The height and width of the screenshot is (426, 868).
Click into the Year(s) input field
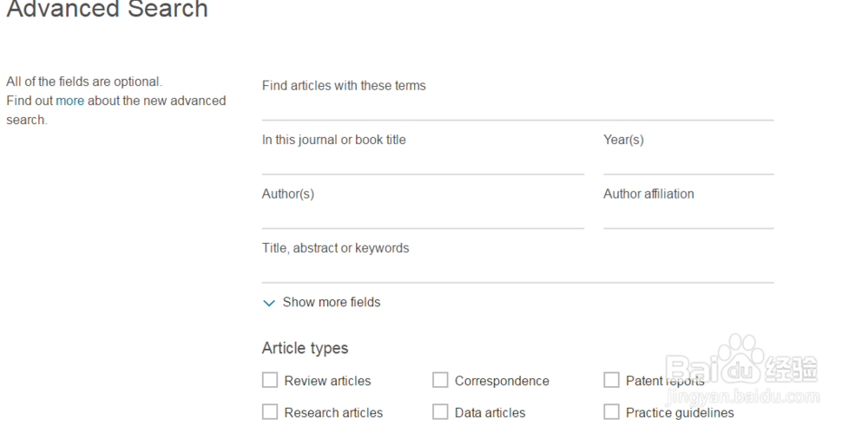[688, 162]
